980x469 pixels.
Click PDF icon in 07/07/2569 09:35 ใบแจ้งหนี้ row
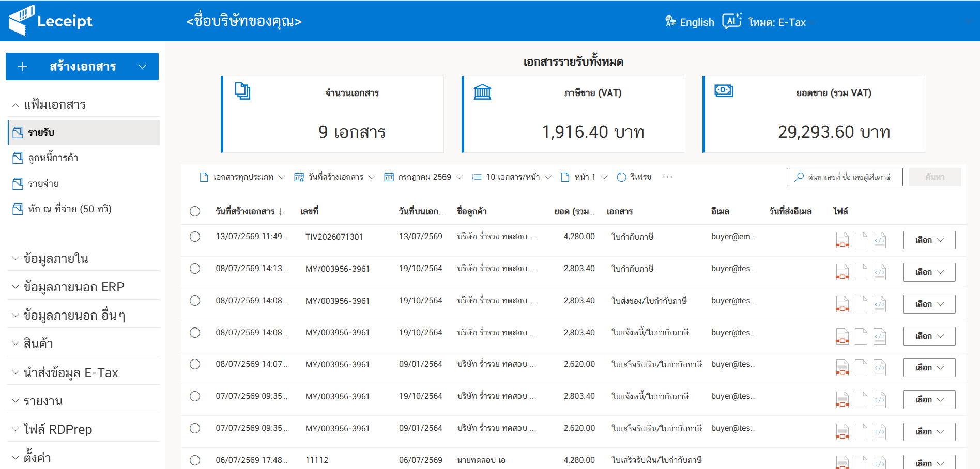[843, 400]
